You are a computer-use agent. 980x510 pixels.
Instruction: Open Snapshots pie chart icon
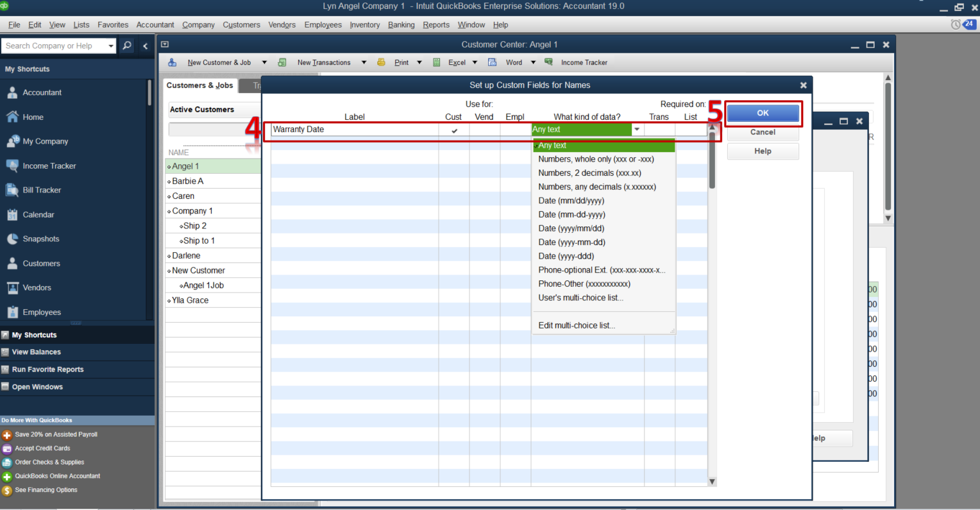tap(12, 239)
